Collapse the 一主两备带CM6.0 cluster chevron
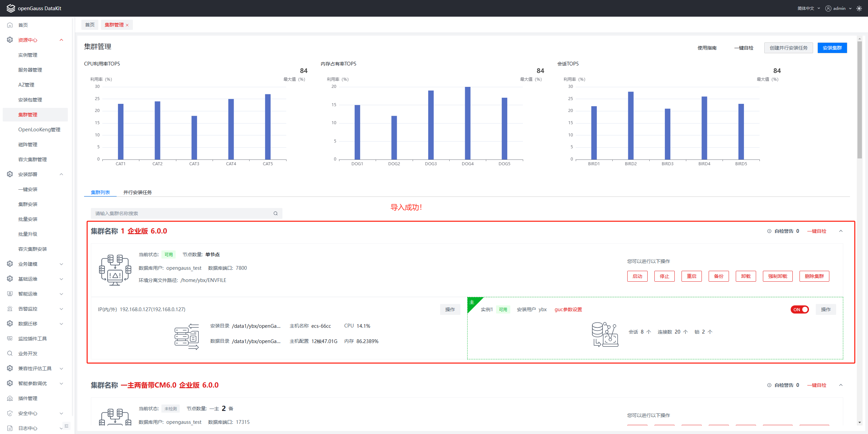This screenshot has width=868, height=434. point(841,385)
